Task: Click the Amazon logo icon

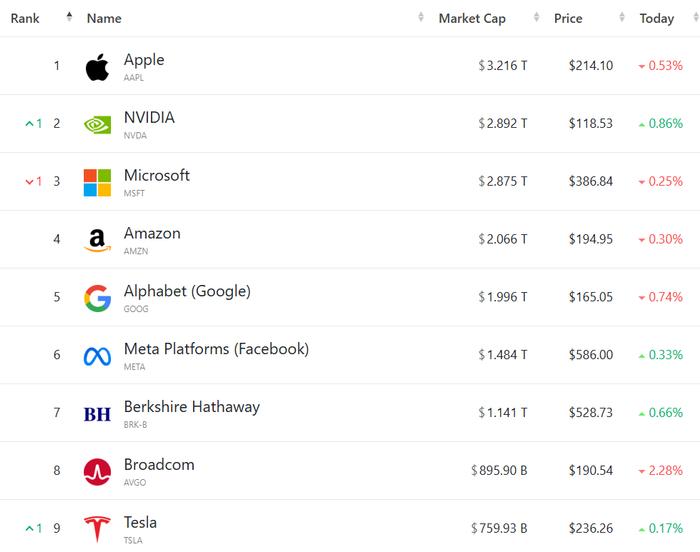Action: [97, 240]
